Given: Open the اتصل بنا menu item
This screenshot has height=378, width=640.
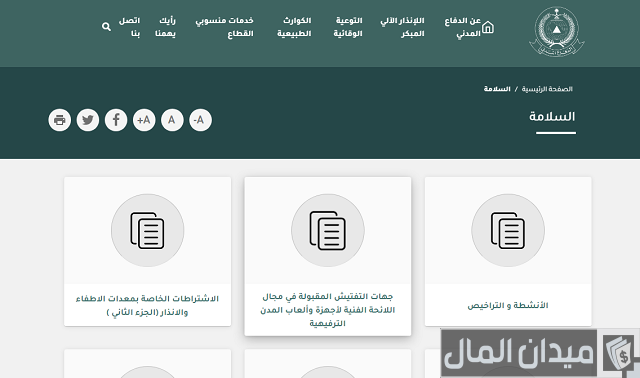Looking at the screenshot, I should tap(129, 27).
